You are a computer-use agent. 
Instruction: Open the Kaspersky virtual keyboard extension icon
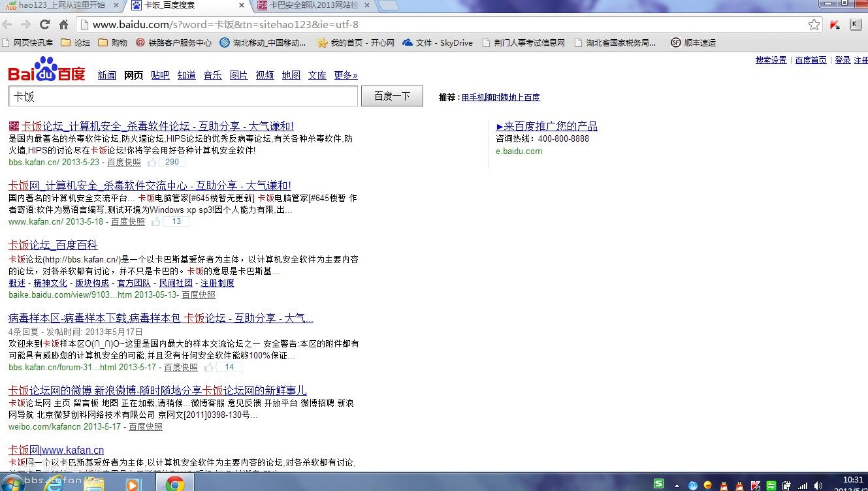coord(855,25)
